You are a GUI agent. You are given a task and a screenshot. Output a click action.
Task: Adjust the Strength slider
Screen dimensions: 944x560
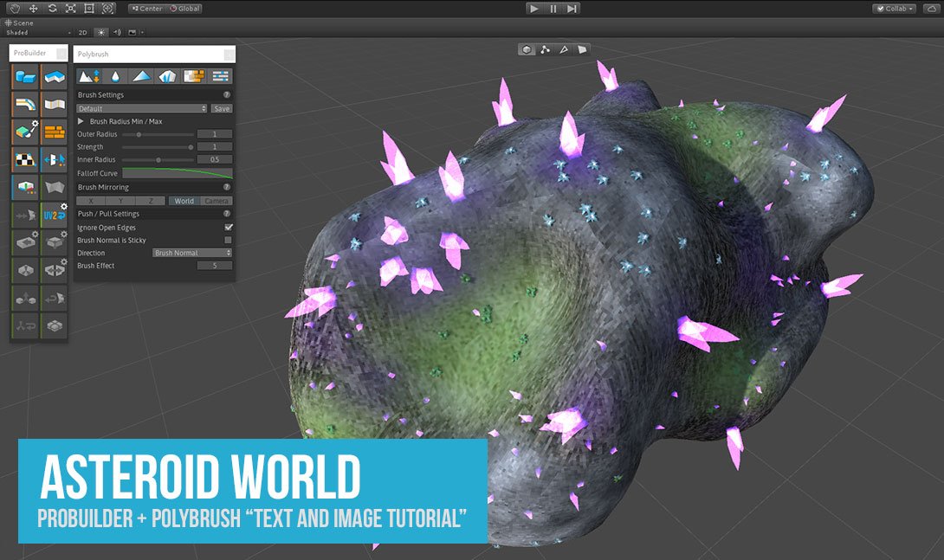(158, 147)
